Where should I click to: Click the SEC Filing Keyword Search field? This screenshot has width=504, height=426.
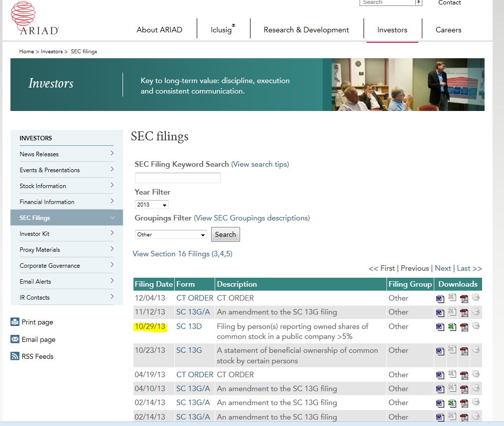(177, 178)
